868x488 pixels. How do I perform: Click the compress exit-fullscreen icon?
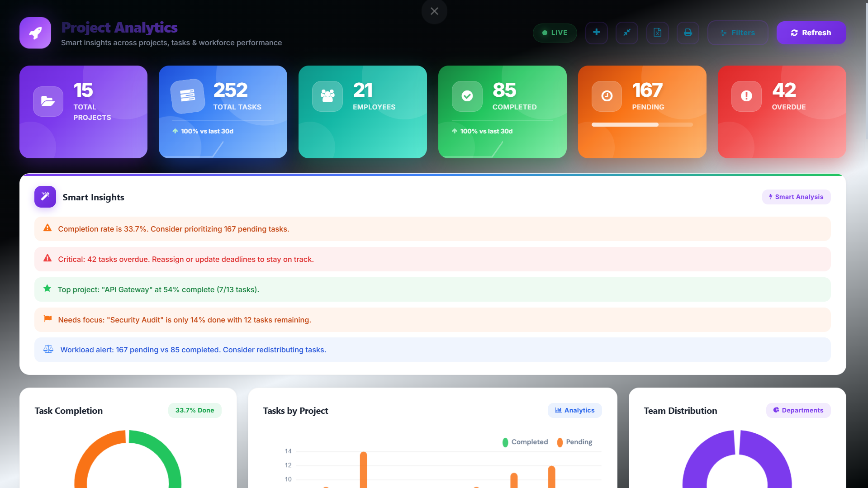[626, 33]
